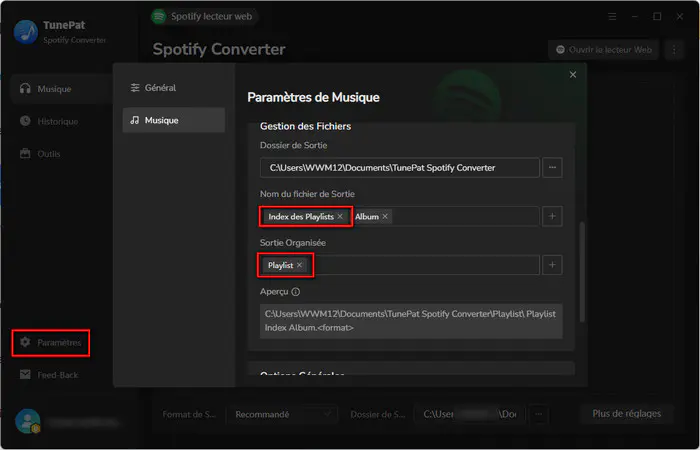Remove the Index des Playlists tag
The image size is (700, 450).
(340, 217)
